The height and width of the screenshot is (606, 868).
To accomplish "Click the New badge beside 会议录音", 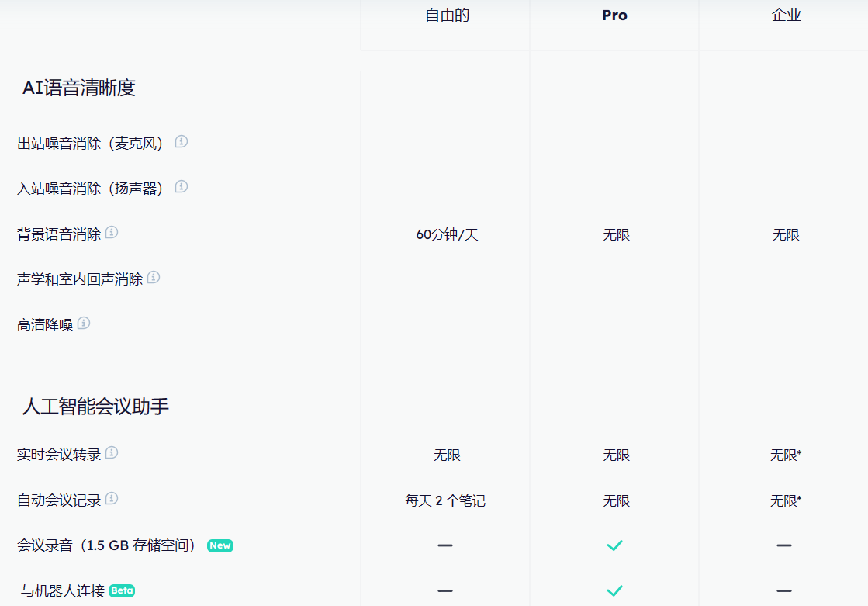I will (x=220, y=545).
